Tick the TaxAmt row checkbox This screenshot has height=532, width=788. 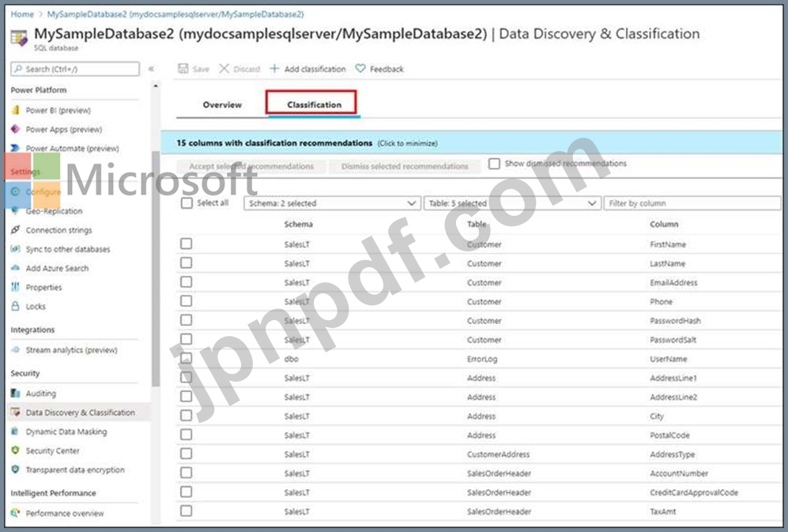[187, 511]
